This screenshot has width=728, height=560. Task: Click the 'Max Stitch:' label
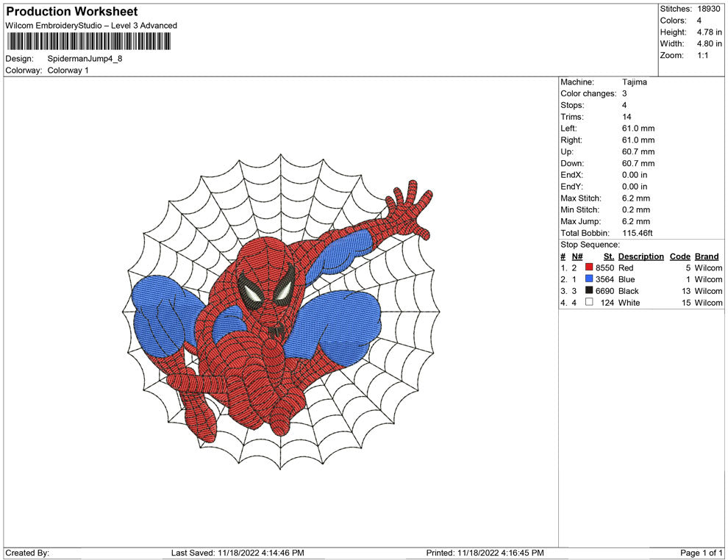point(580,198)
